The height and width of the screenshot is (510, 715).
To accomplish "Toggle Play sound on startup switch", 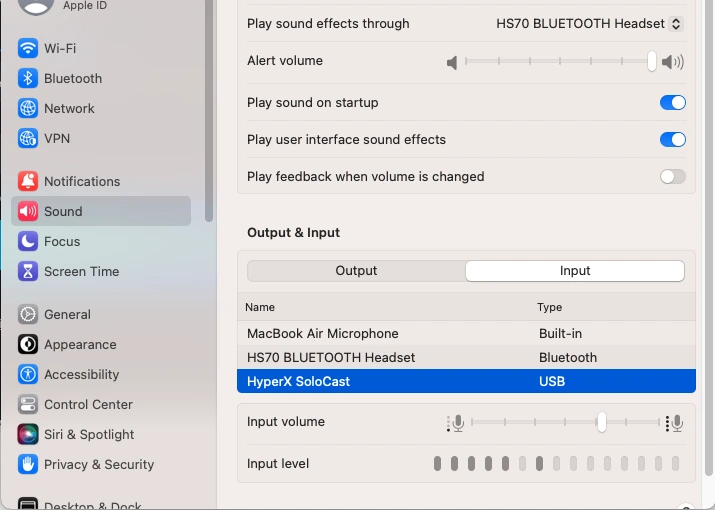I will pos(673,103).
